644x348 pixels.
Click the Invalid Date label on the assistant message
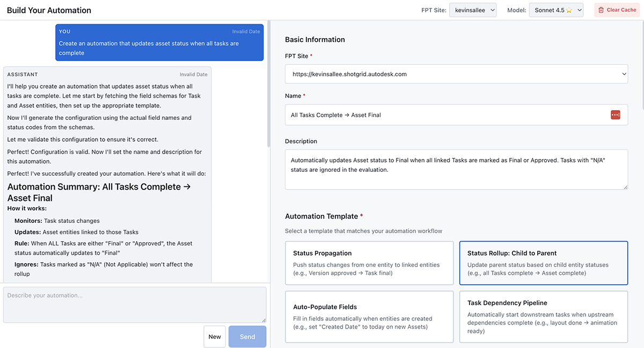click(194, 74)
